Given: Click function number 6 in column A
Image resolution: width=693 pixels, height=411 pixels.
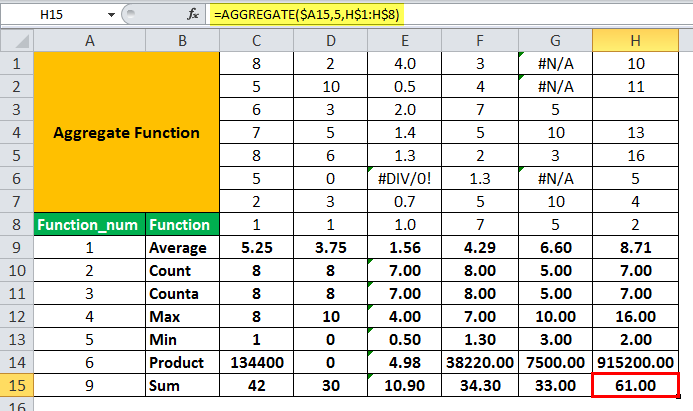Looking at the screenshot, I should coord(90,362).
